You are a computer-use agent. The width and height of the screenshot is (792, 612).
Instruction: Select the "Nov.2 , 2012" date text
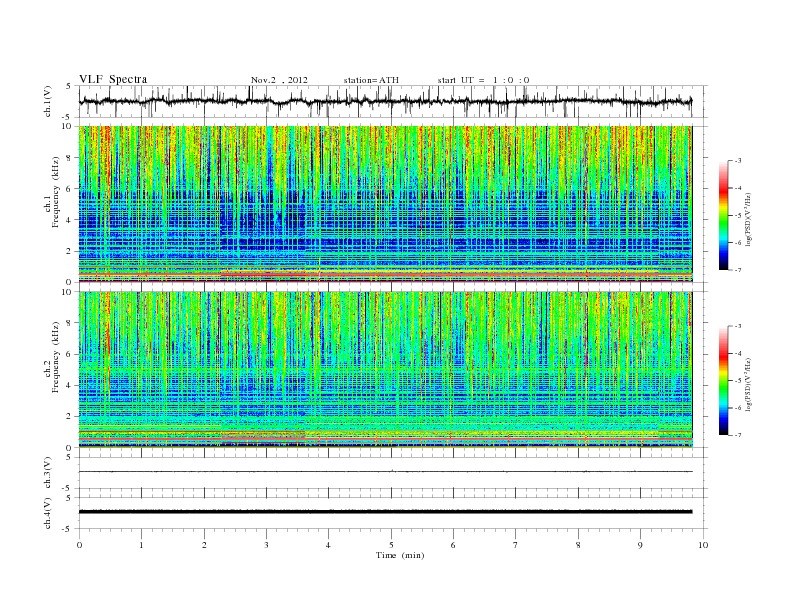(x=279, y=80)
